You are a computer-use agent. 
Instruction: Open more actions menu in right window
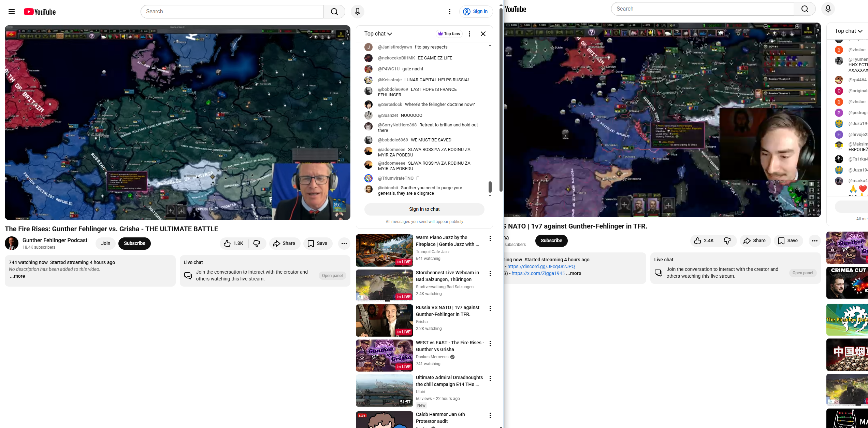click(x=814, y=240)
